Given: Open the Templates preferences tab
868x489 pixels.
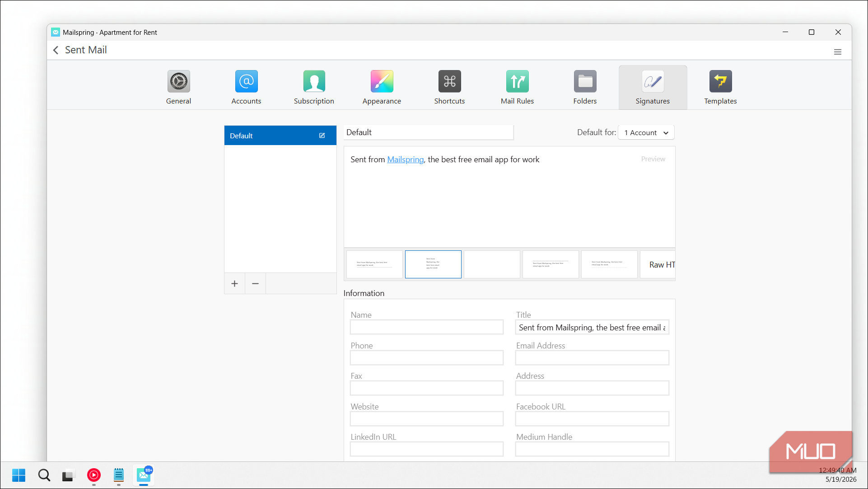Looking at the screenshot, I should pos(720,88).
